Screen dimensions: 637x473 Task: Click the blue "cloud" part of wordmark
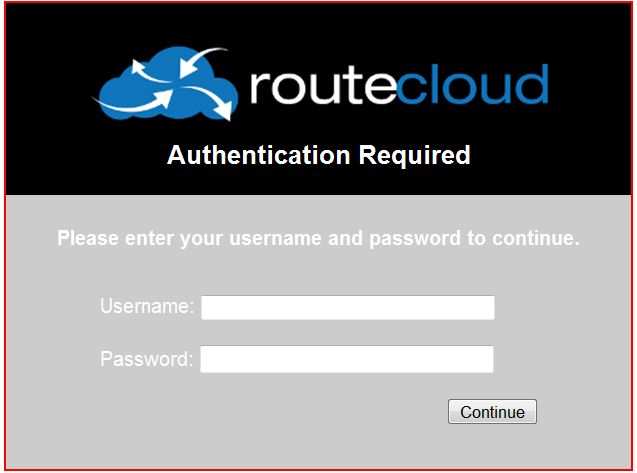tap(472, 84)
